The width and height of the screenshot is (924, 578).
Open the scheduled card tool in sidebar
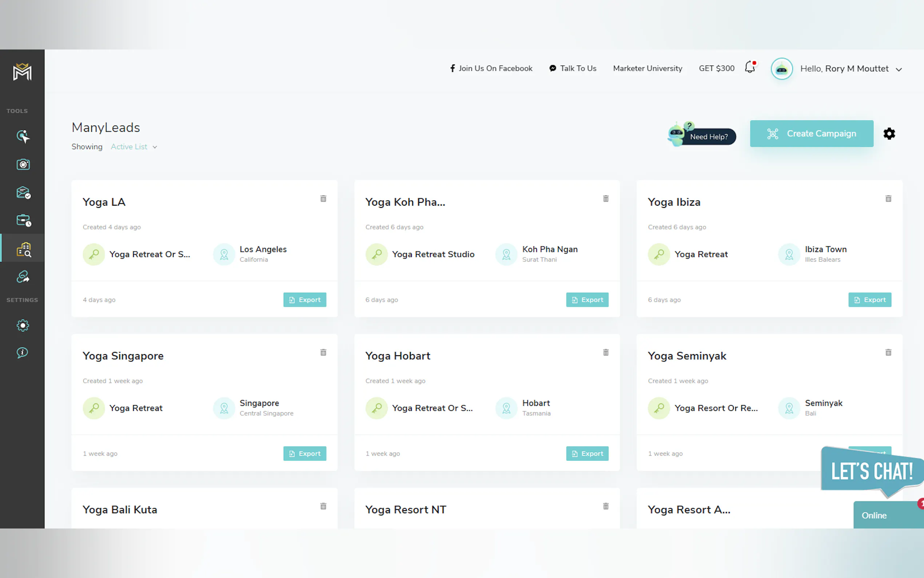point(23,221)
